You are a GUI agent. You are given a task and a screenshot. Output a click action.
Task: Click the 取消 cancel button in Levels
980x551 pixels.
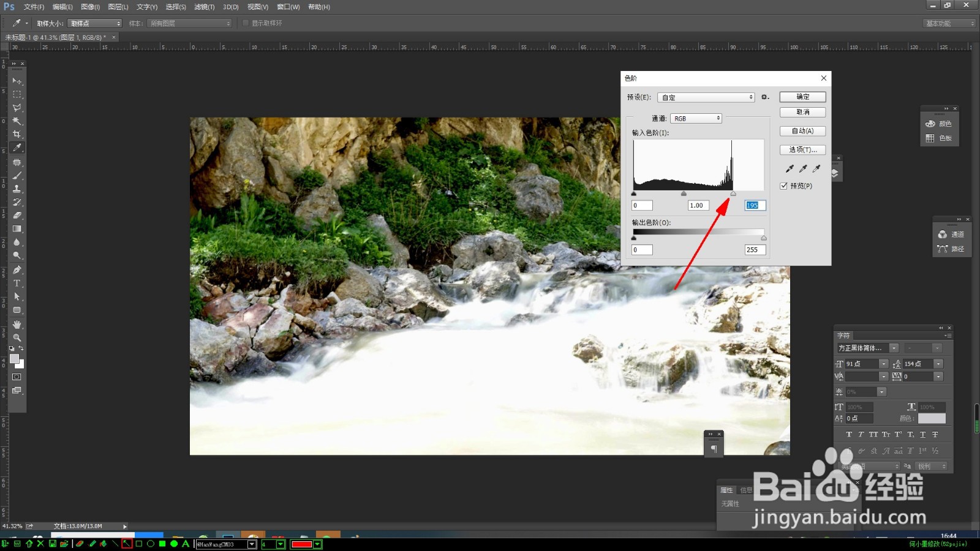tap(803, 113)
